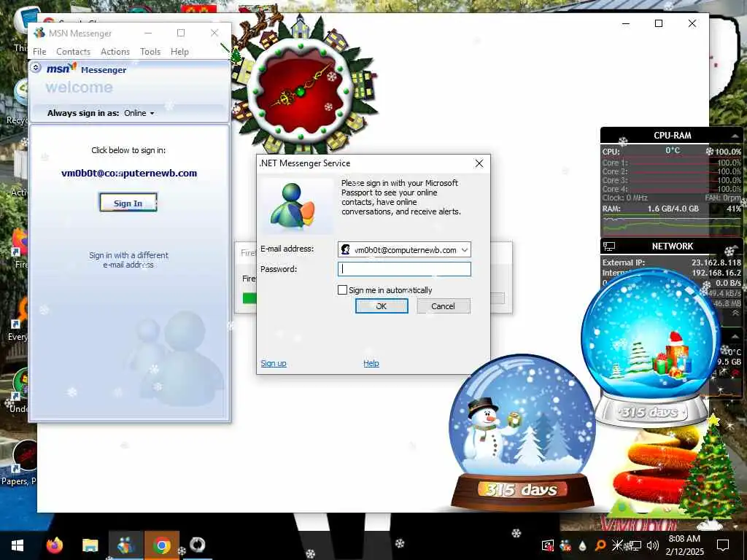Switch to MSN Messenger taskbar button
This screenshot has width=747, height=560.
pos(125,545)
